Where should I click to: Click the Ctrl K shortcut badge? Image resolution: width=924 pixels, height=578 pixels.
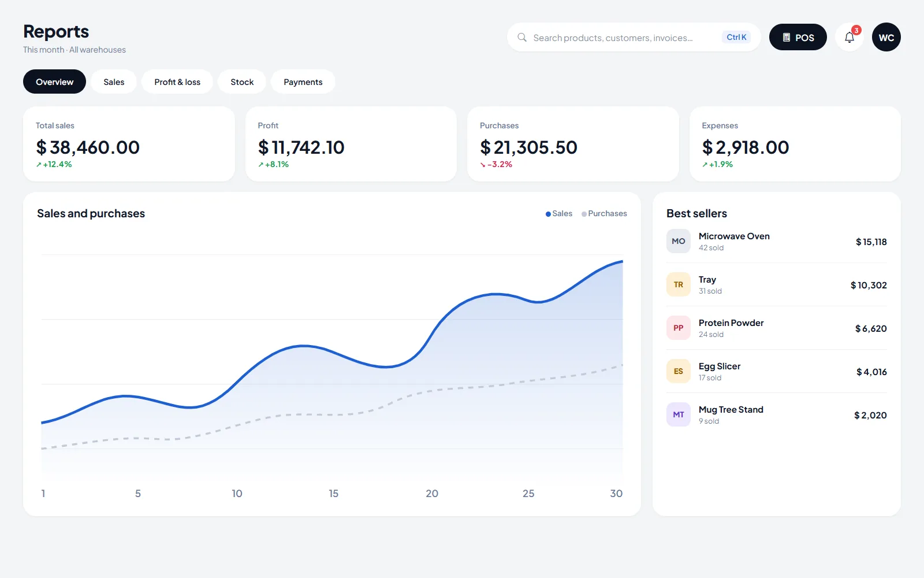coord(736,38)
